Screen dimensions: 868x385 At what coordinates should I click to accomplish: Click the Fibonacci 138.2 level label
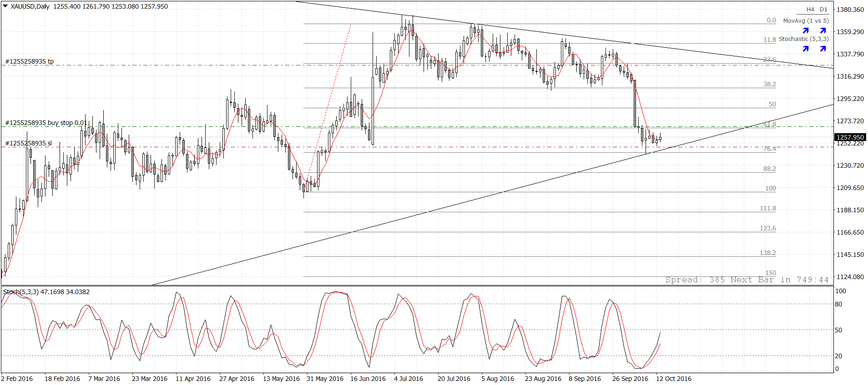(x=767, y=253)
